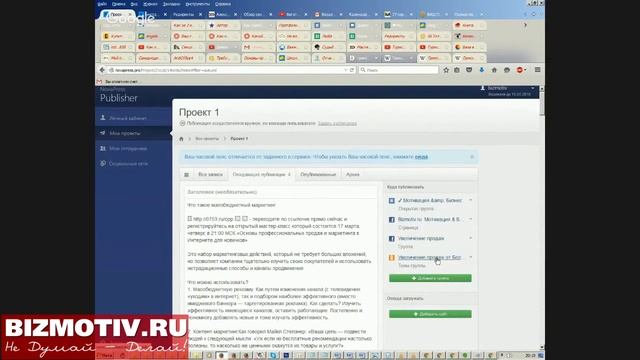Open the bookmarks list icon beside the star
Viewport: 640px width, 360px height.
click(x=457, y=70)
